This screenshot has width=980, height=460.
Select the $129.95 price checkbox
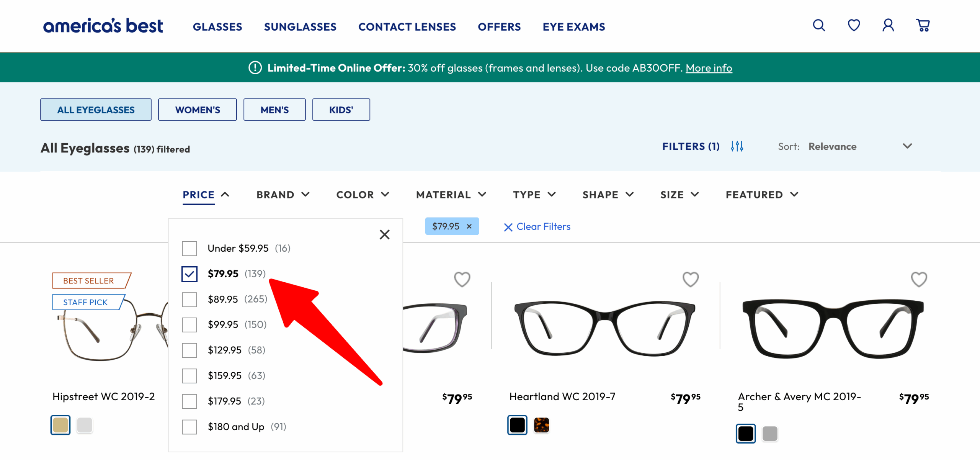pos(189,350)
